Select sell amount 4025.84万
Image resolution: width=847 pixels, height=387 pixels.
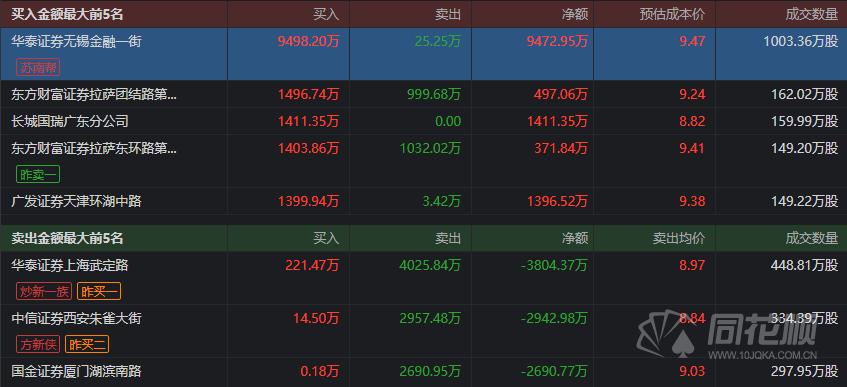pyautogui.click(x=430, y=265)
